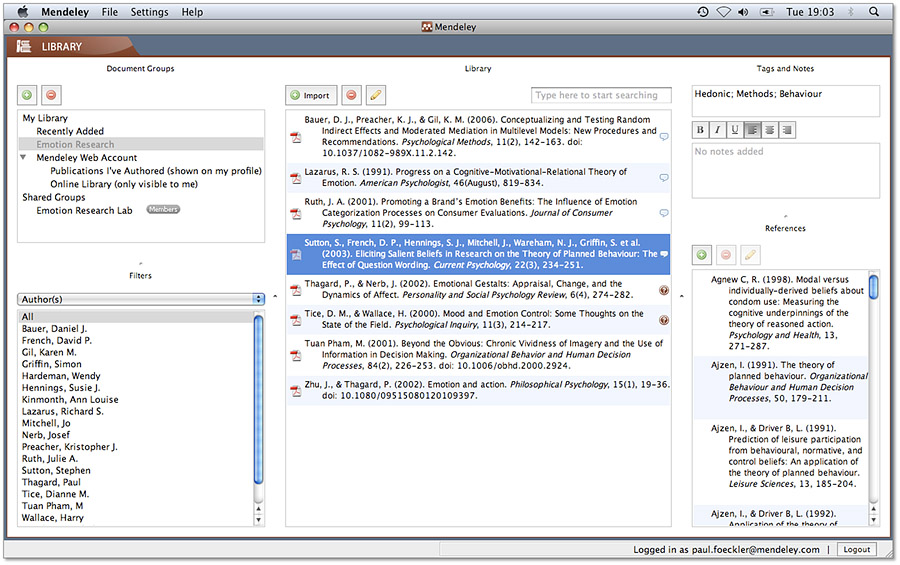Click the library search field

[x=601, y=95]
